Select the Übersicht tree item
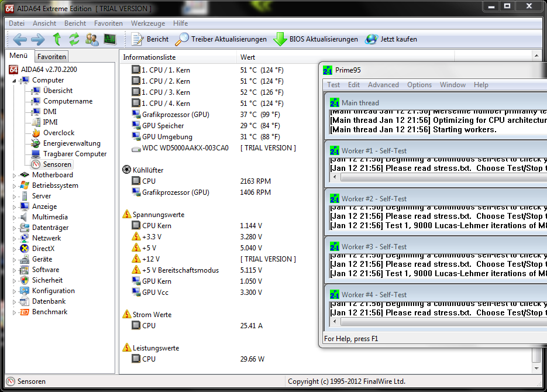The width and height of the screenshot is (547, 392). click(58, 91)
